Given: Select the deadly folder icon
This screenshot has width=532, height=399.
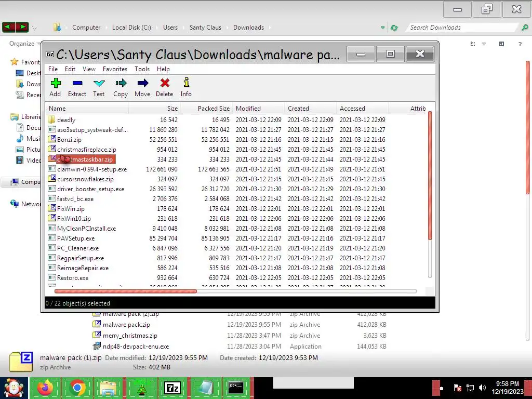Looking at the screenshot, I should click(51, 119).
